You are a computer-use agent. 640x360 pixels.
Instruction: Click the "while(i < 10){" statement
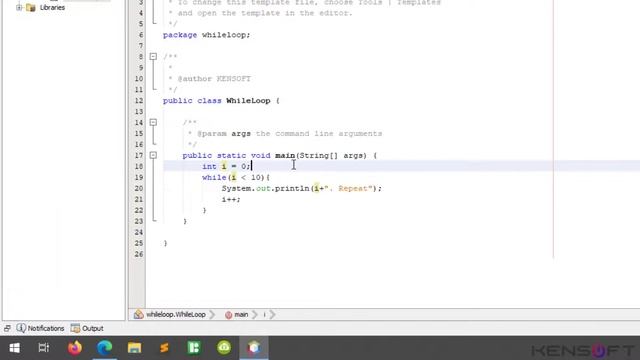(x=236, y=177)
